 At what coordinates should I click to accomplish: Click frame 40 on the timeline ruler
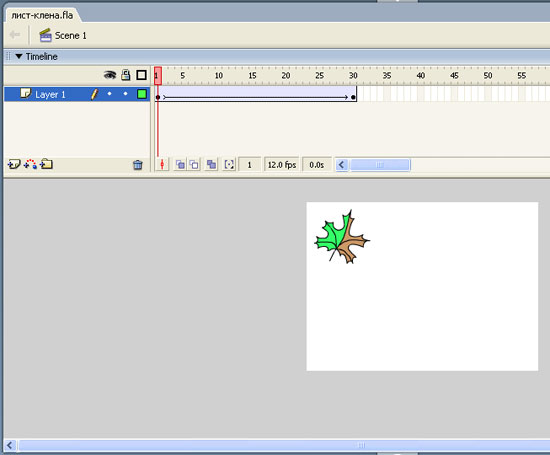click(x=421, y=75)
